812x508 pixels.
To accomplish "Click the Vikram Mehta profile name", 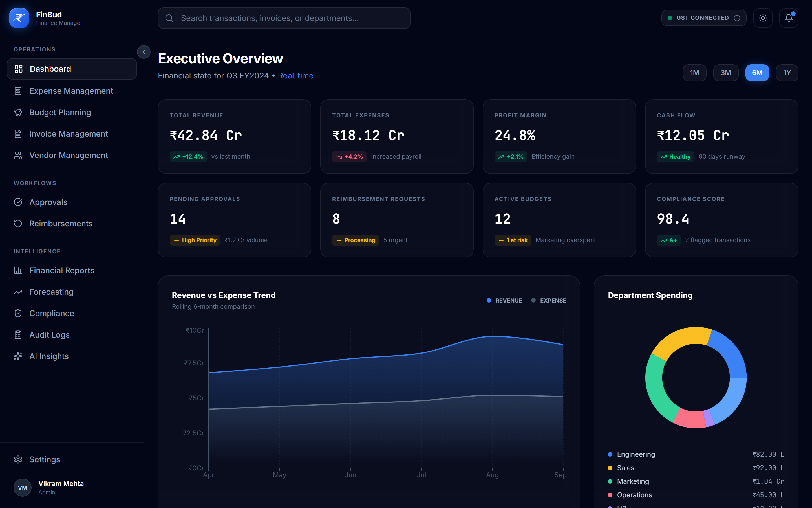I will coord(61,484).
